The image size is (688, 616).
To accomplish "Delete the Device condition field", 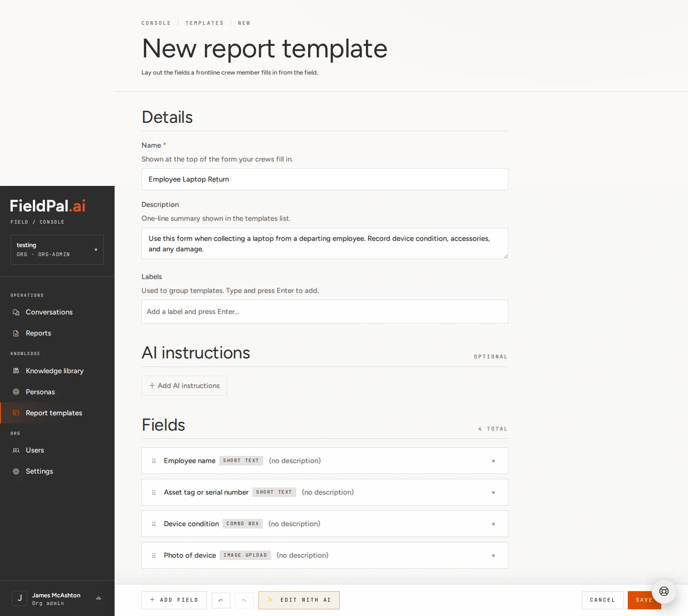I will (x=494, y=524).
